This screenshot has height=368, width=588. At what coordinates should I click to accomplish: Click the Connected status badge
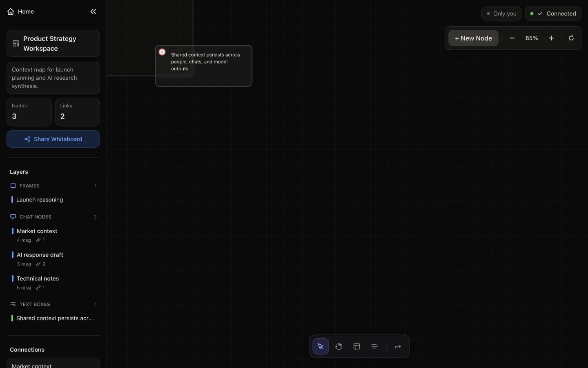point(553,13)
